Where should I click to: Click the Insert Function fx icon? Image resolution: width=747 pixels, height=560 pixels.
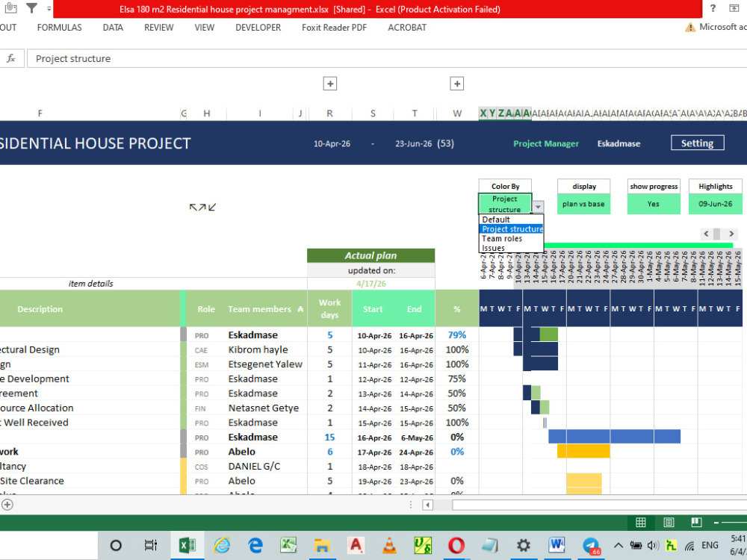click(11, 58)
